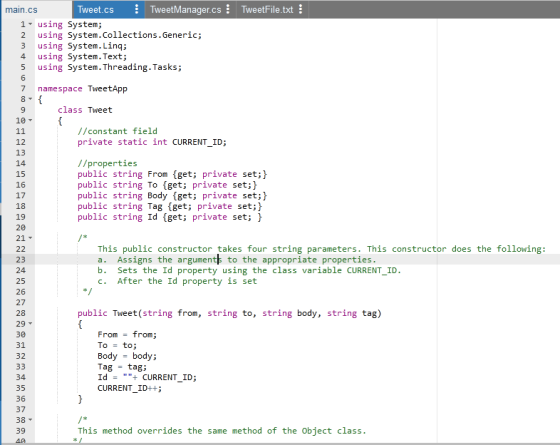Viewport: 560px width, 445px height.
Task: Click comment line 'a. Assigns the arguments'
Action: pyautogui.click(x=237, y=260)
